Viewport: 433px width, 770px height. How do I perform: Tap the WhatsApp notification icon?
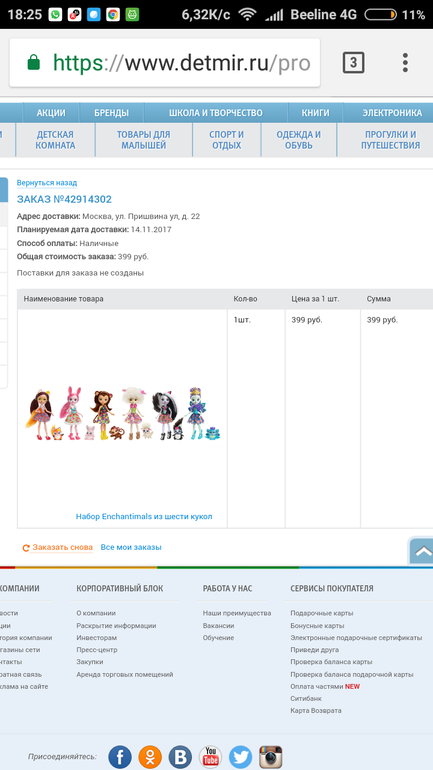tap(55, 15)
